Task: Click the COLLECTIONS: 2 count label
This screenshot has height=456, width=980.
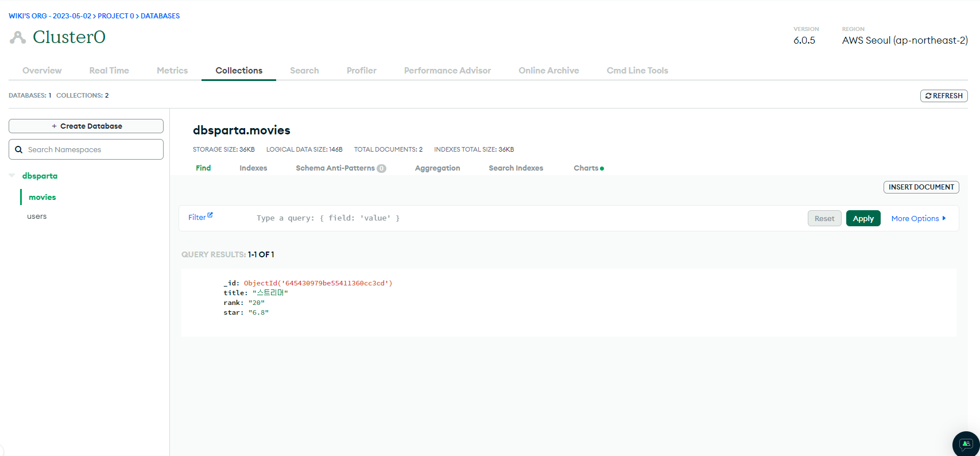Action: (83, 95)
